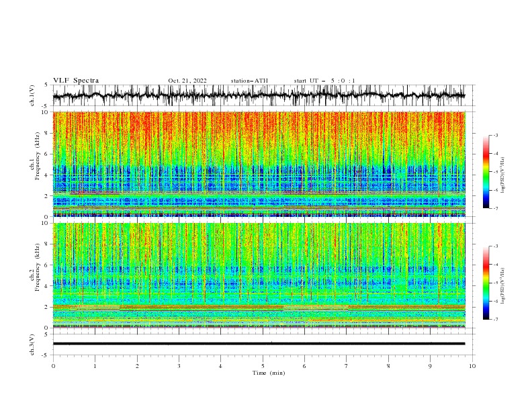Click the time axis tick '3'

179,366
